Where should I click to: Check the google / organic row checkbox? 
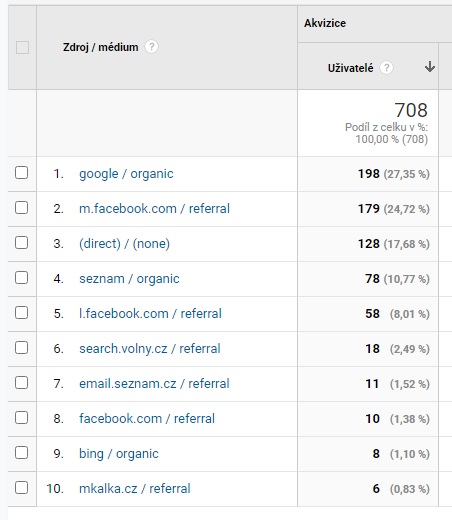[x=21, y=173]
